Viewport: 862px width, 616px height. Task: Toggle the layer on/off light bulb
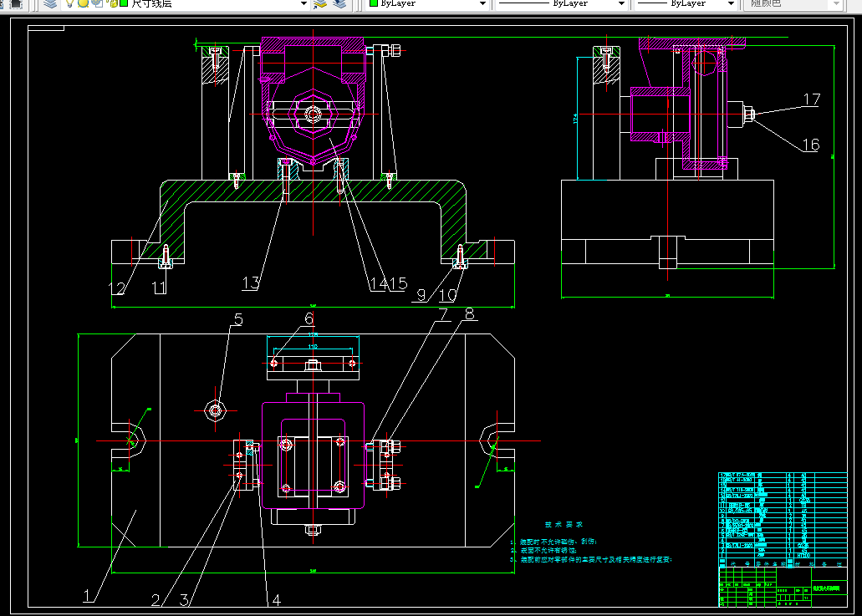pyautogui.click(x=70, y=3)
